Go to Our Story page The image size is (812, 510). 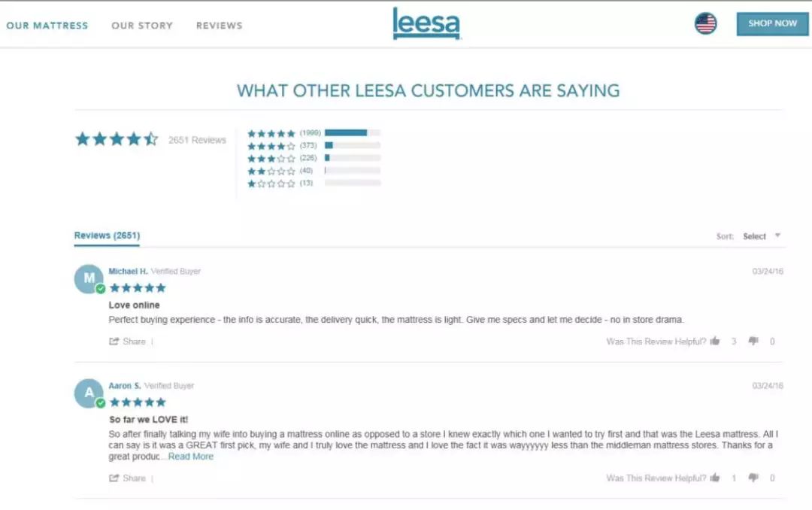click(142, 26)
